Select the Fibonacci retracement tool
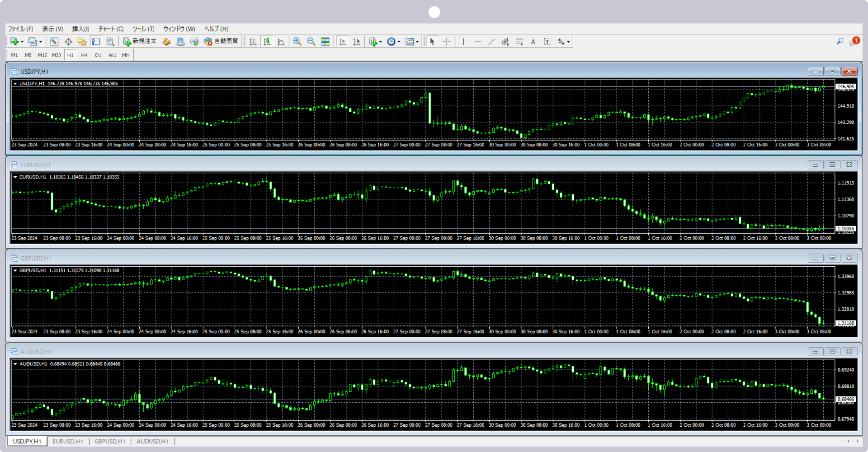 (x=519, y=42)
